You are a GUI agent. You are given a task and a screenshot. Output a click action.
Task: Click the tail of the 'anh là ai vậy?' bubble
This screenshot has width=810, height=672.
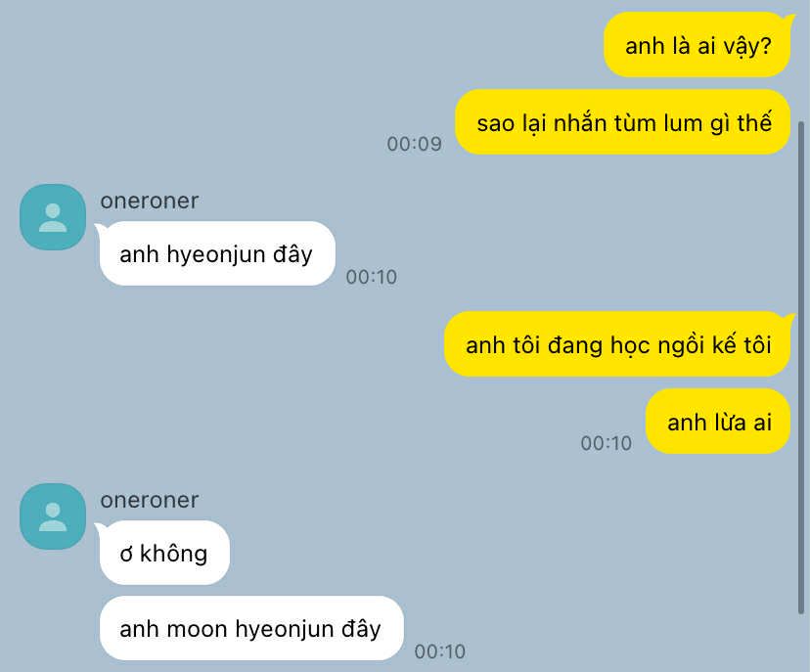[x=788, y=19]
